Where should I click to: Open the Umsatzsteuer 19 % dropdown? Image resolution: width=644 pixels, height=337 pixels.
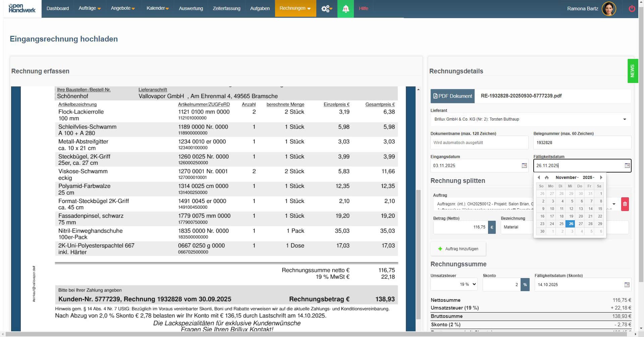[454, 284]
